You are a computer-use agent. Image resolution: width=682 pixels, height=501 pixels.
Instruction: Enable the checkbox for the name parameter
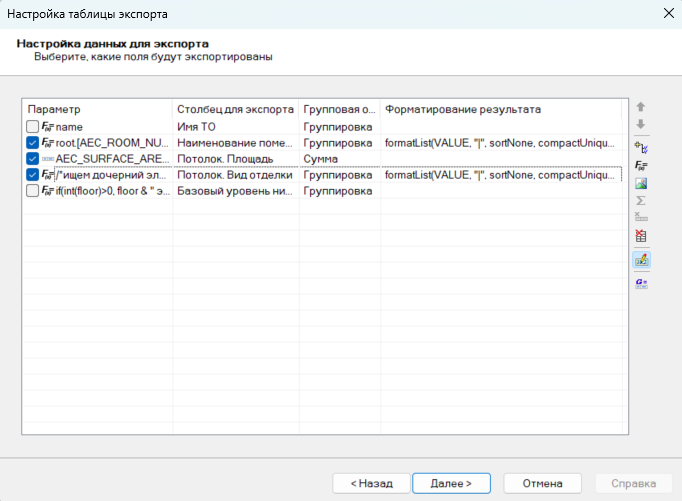[x=33, y=127]
